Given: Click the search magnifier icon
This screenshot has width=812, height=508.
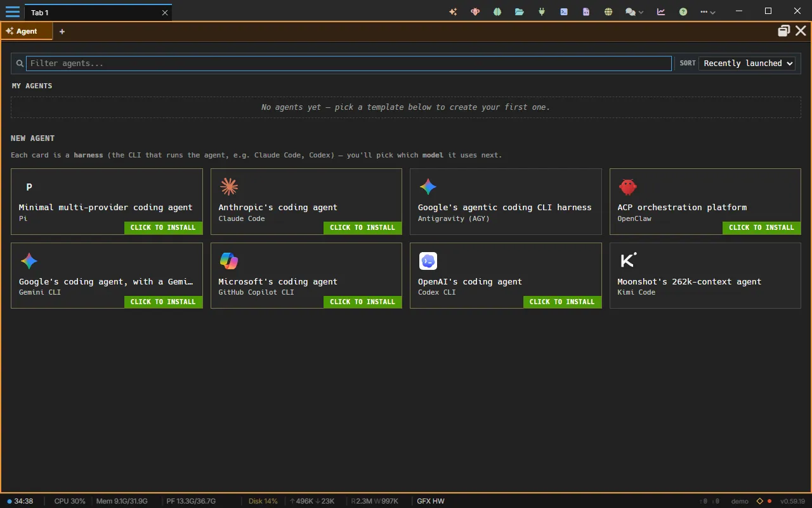Looking at the screenshot, I should pyautogui.click(x=20, y=63).
